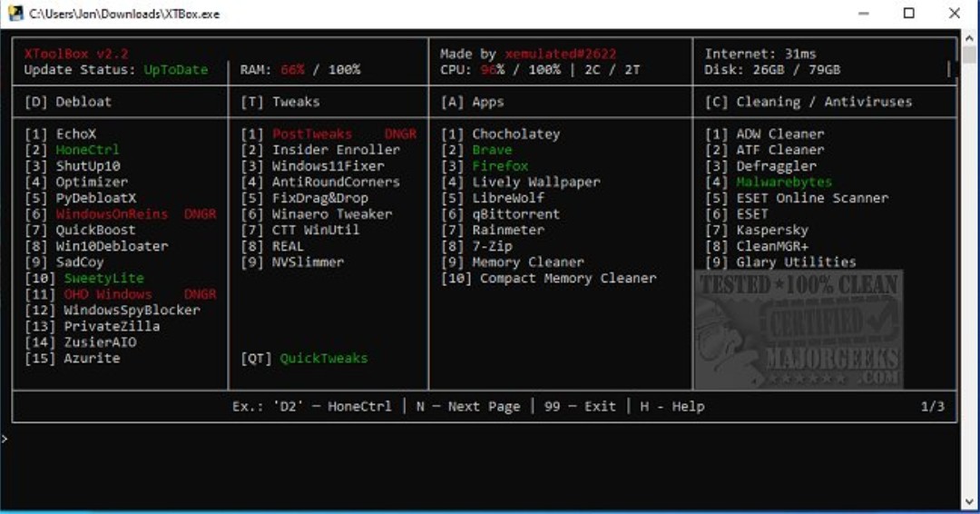Select the [T] Tweaks column header
The height and width of the screenshot is (514, 980).
pos(280,102)
